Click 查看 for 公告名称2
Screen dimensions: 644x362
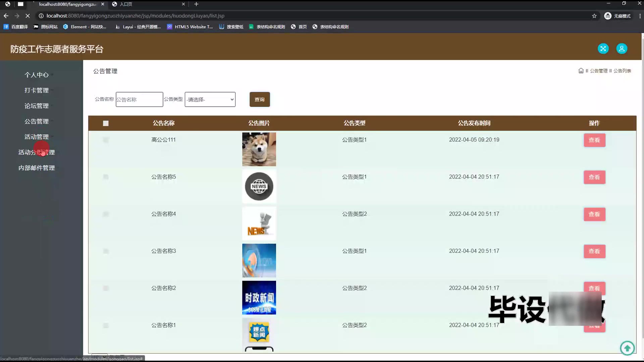(594, 288)
